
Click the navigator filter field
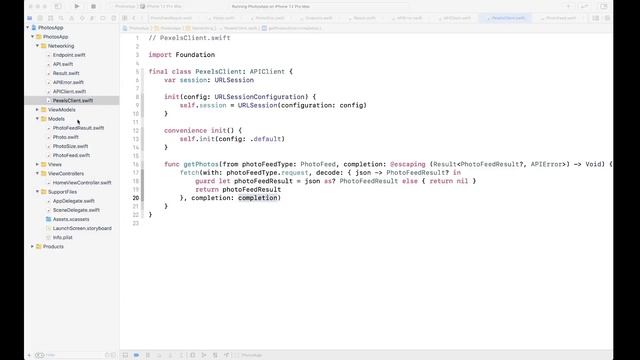[x=69, y=355]
